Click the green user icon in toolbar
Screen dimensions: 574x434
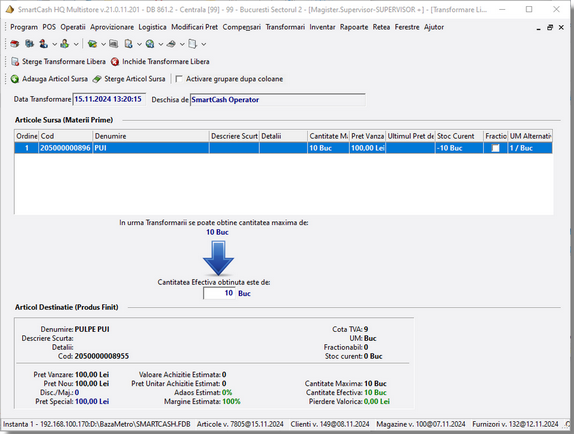65,44
